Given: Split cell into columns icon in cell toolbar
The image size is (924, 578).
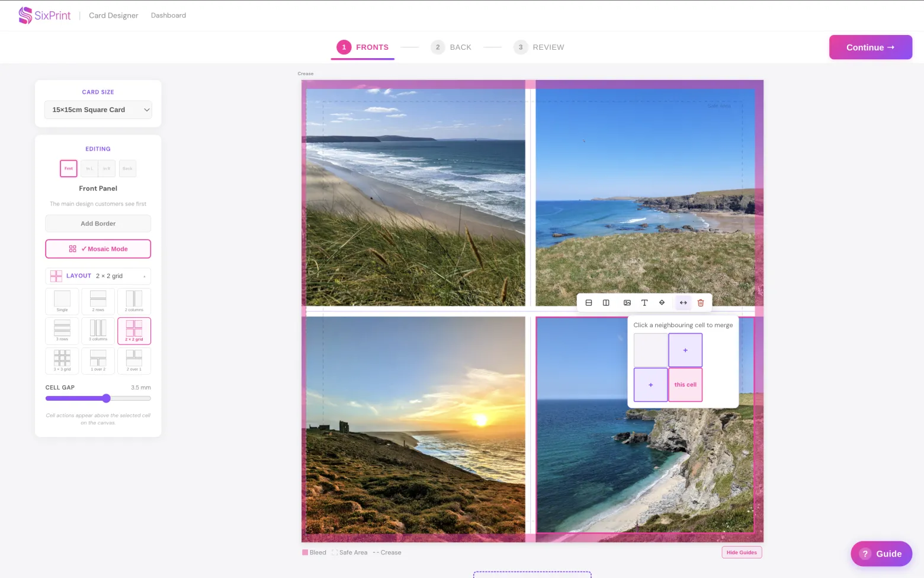Looking at the screenshot, I should (x=606, y=303).
